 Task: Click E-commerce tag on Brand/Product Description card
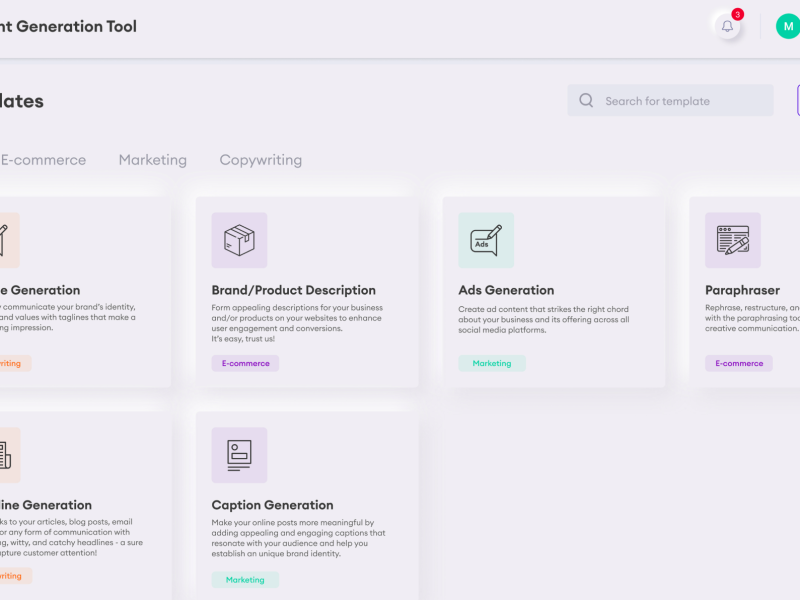click(x=245, y=363)
